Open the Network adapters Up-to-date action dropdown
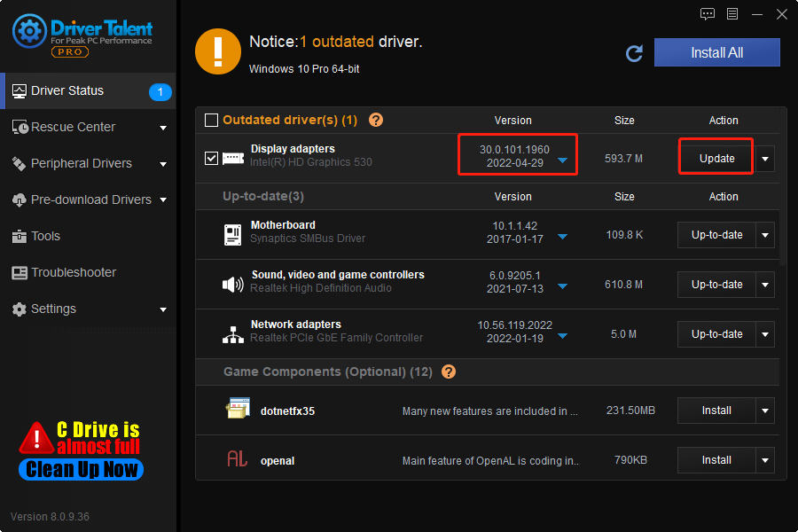This screenshot has width=798, height=532. 765,334
